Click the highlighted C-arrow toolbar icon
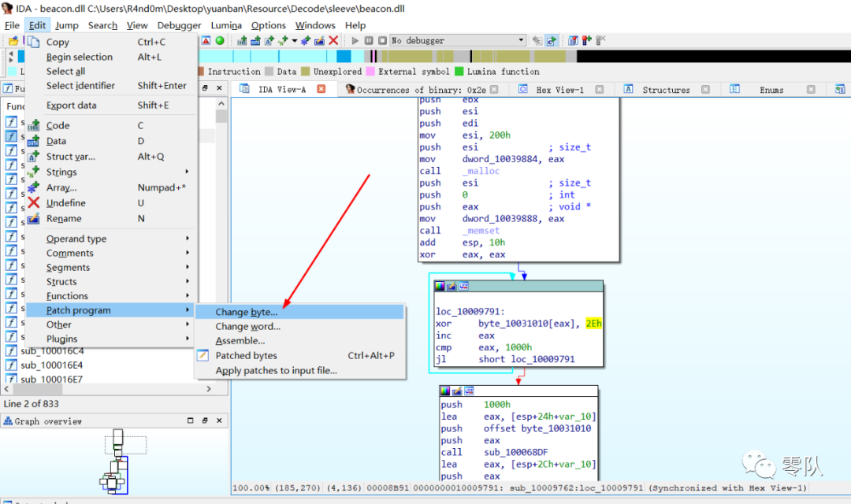This screenshot has height=504, width=851. [x=552, y=41]
